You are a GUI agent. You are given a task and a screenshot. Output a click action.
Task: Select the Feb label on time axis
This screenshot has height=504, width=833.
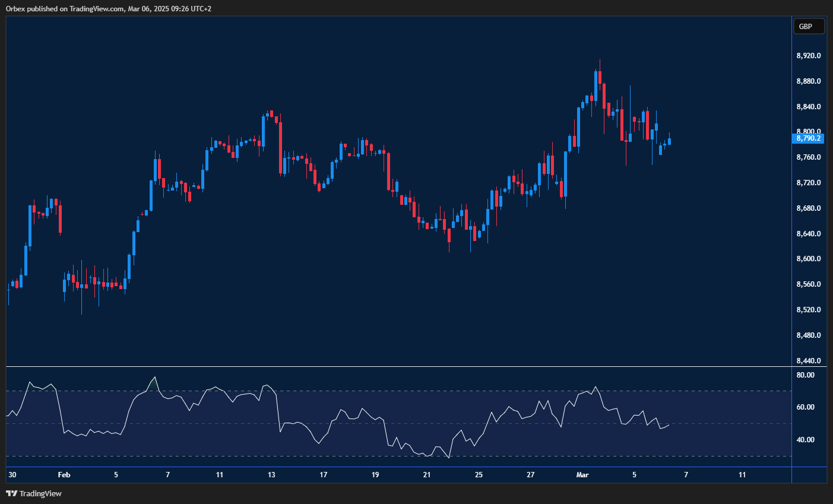[64, 475]
